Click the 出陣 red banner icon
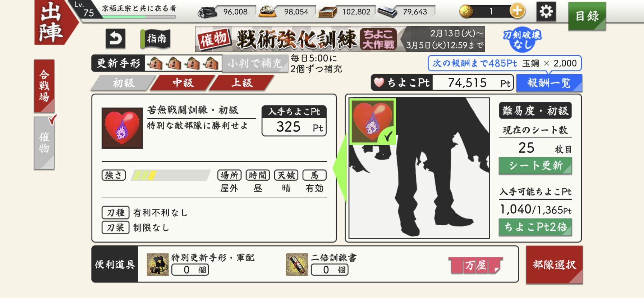 [x=54, y=22]
